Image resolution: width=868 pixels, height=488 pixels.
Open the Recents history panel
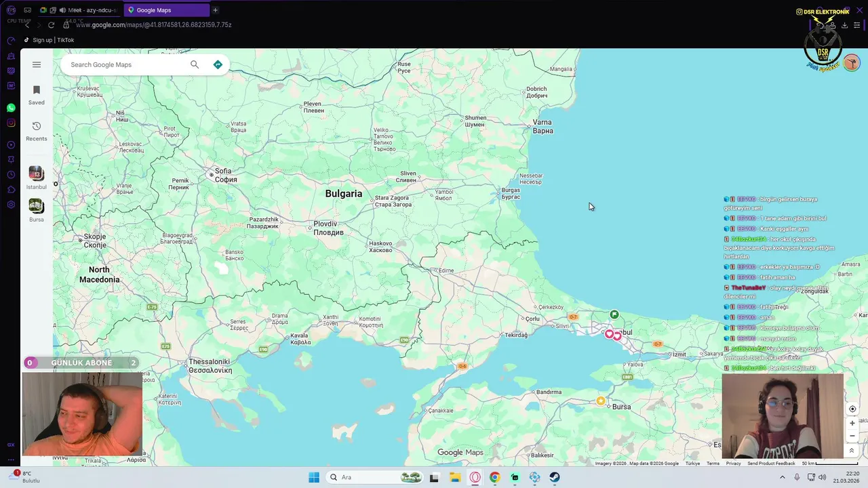pyautogui.click(x=37, y=131)
